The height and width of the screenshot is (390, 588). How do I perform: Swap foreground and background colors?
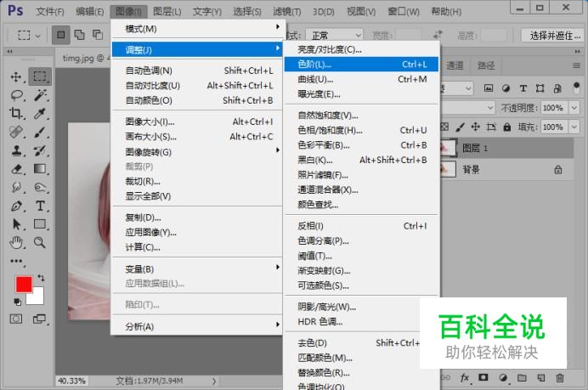[41, 278]
